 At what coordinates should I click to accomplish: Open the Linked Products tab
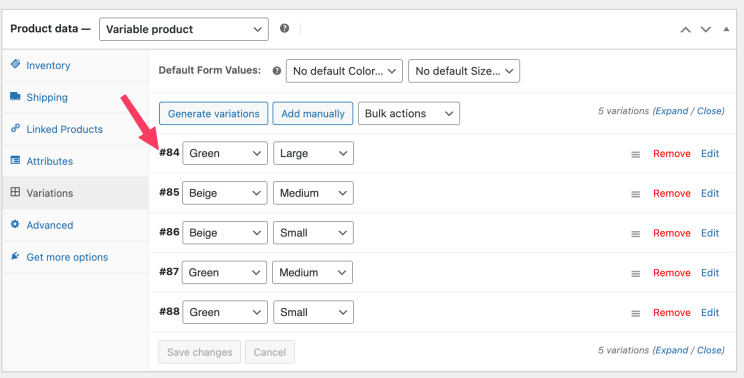75,129
